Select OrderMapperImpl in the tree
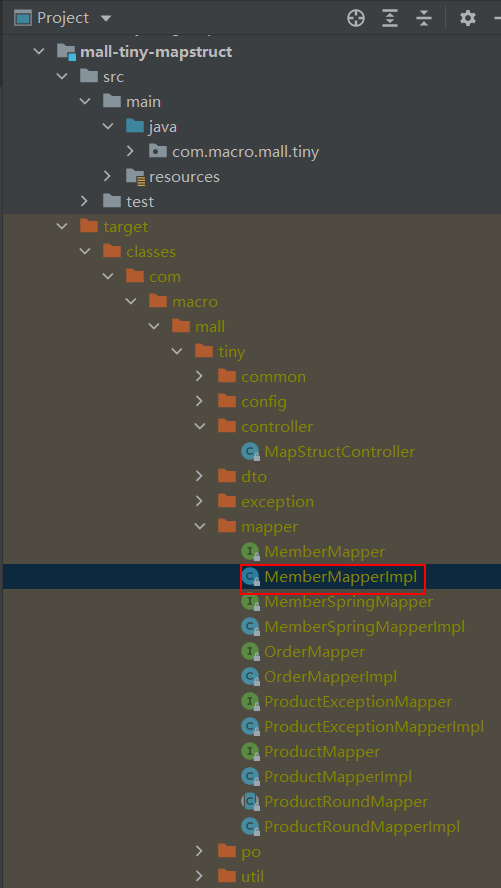The image size is (501, 888). pyautogui.click(x=331, y=677)
